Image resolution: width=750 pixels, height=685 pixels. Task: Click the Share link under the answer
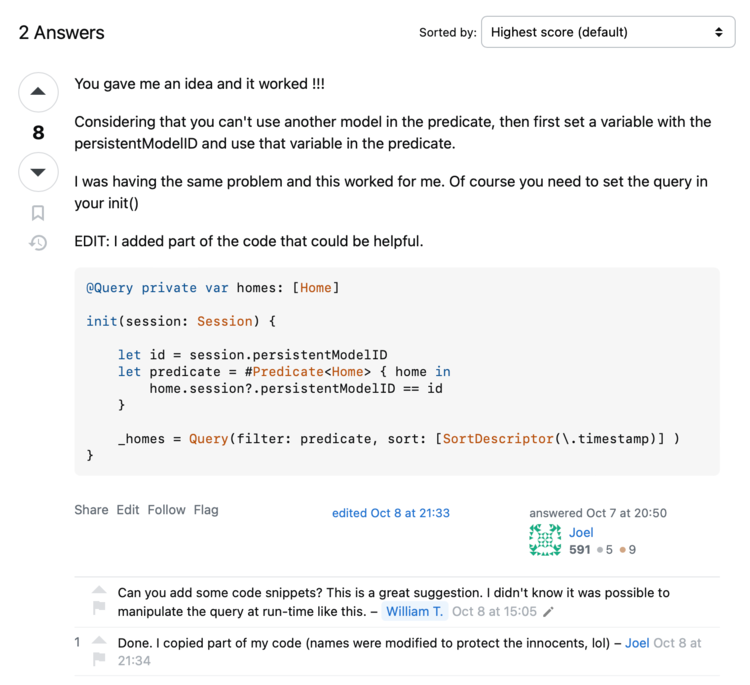[x=91, y=510]
